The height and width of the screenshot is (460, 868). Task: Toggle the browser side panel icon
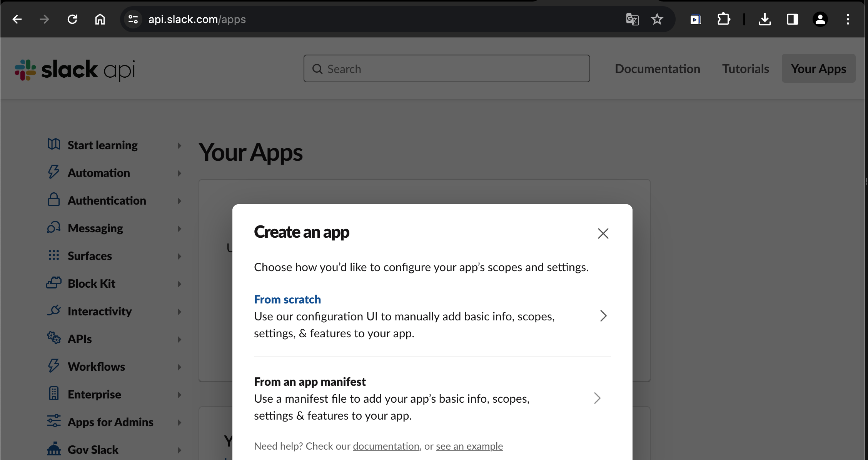(793, 19)
